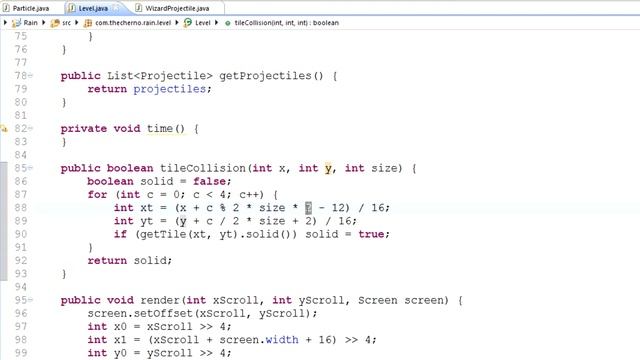Switch to the Particle.java tab
Viewport: 640px width, 360px height.
32,8
